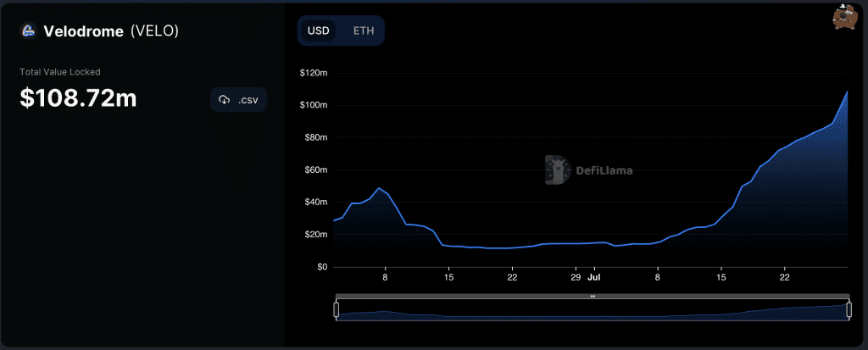
Task: Switch chart denomination to ETH
Action: (364, 31)
